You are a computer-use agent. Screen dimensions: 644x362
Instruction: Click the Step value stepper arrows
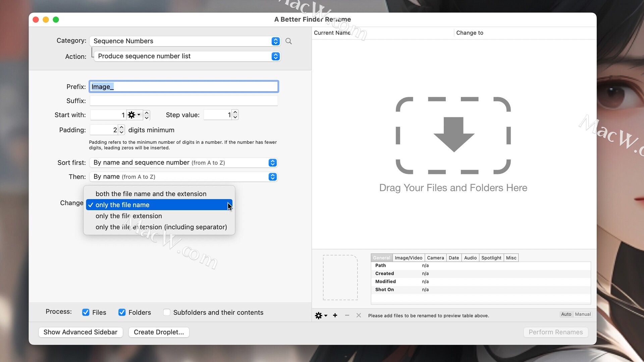pyautogui.click(x=235, y=115)
